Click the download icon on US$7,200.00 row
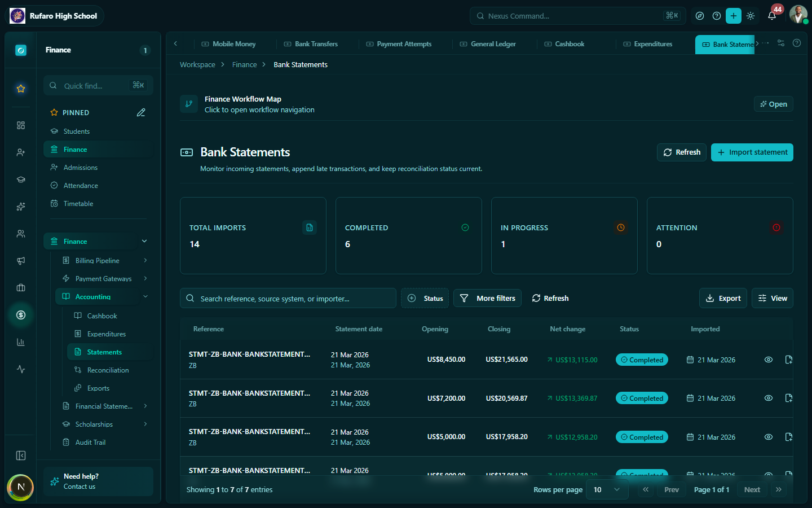812x508 pixels. (x=788, y=398)
